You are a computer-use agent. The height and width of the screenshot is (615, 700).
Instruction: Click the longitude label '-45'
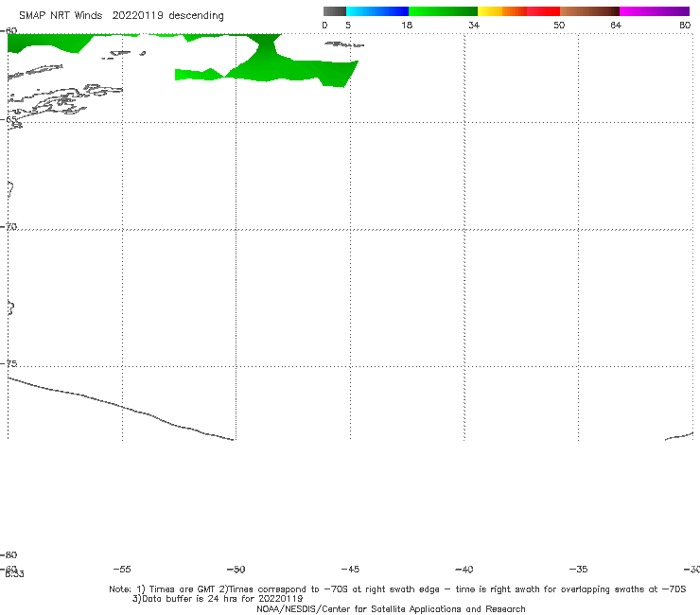(350, 569)
